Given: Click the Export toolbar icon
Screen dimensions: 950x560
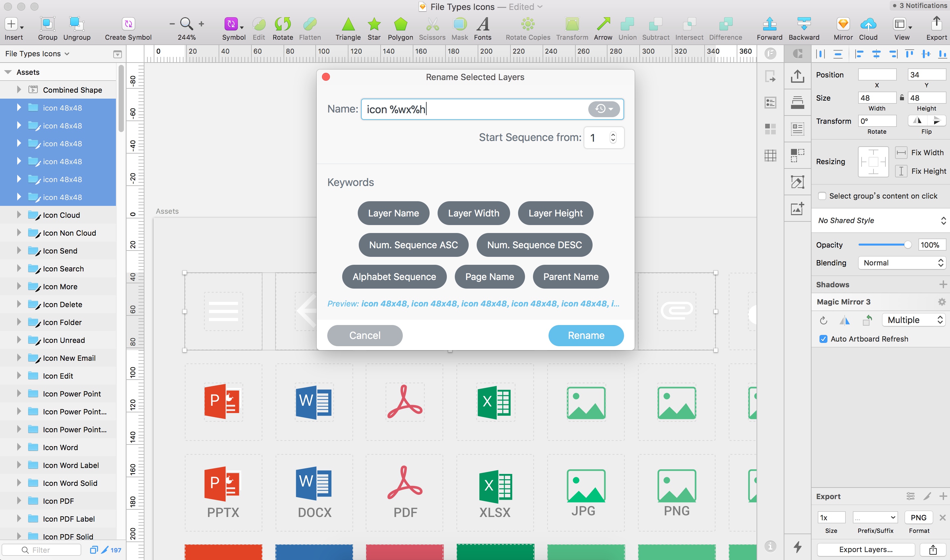Looking at the screenshot, I should [936, 24].
